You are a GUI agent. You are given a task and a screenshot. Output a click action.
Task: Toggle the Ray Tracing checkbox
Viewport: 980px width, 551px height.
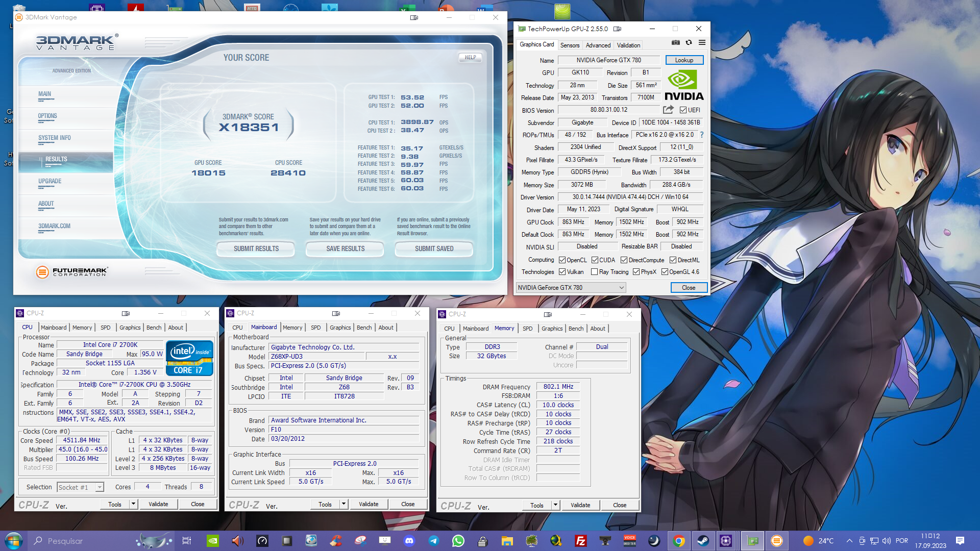pos(594,272)
